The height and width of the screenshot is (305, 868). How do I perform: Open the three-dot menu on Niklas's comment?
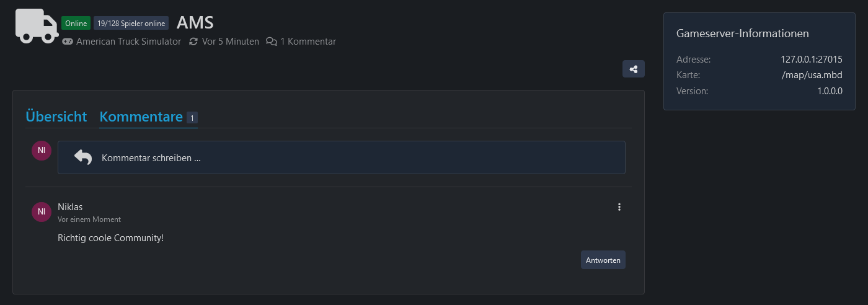click(619, 207)
